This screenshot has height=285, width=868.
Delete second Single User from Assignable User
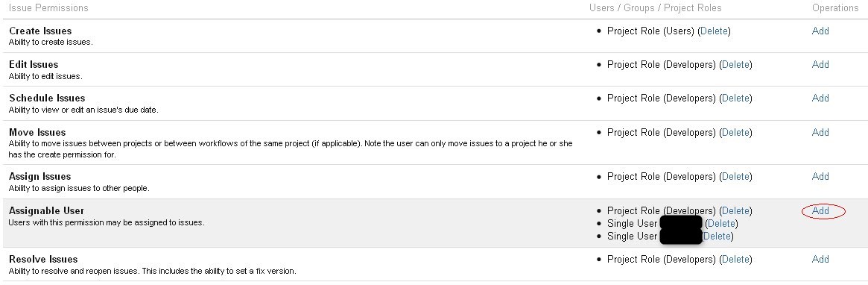click(x=717, y=237)
